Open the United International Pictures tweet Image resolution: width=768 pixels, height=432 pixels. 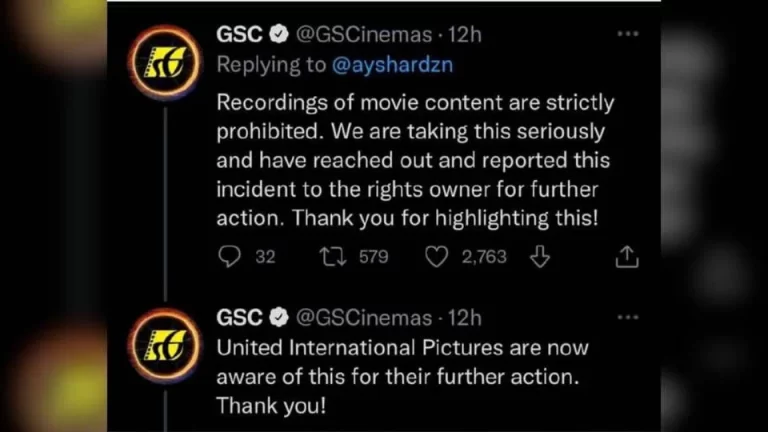tap(403, 378)
